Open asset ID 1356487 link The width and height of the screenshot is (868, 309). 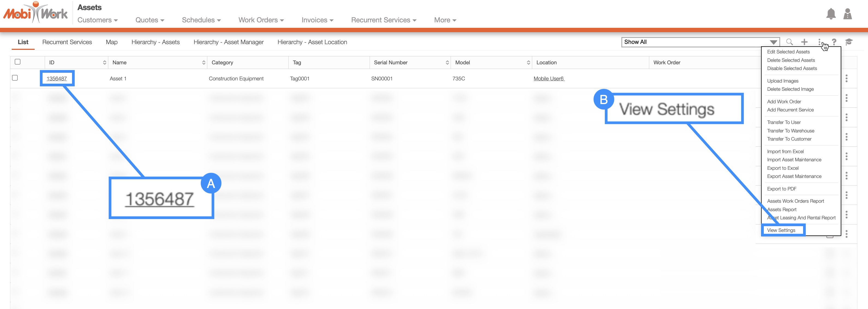[x=57, y=78]
